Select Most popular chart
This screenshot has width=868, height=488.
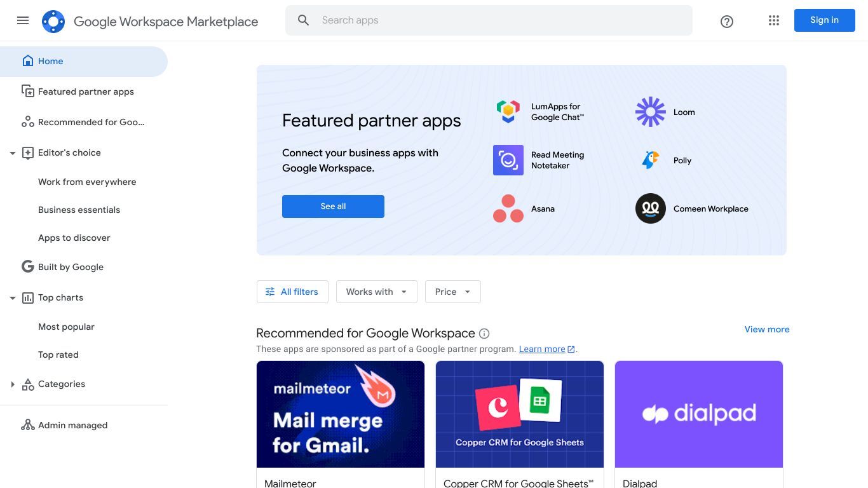pyautogui.click(x=66, y=327)
